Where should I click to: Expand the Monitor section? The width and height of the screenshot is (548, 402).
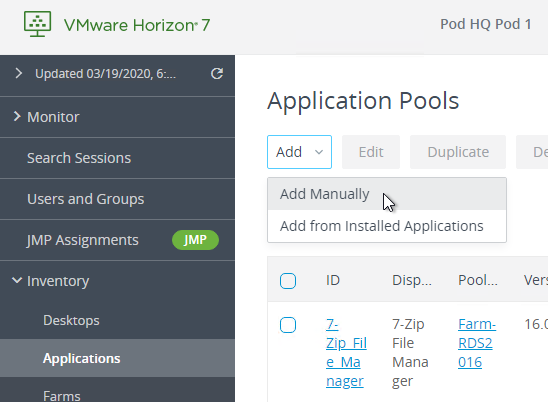coord(17,117)
